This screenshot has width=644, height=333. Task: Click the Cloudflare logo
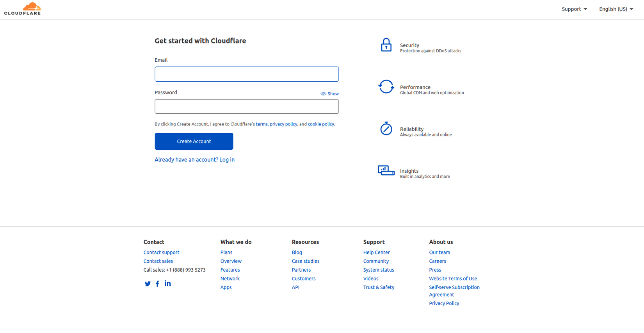23,9
